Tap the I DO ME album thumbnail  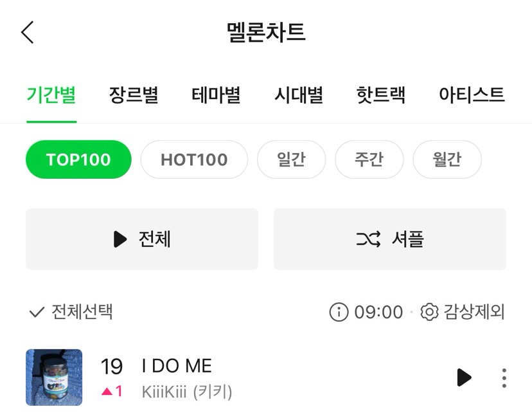tap(54, 378)
